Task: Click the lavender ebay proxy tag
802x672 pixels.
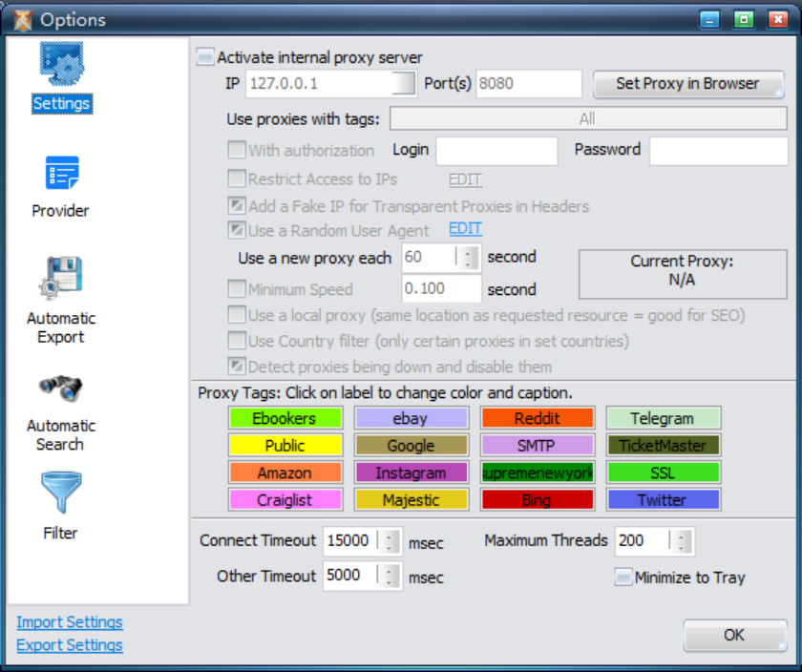Action: [412, 418]
